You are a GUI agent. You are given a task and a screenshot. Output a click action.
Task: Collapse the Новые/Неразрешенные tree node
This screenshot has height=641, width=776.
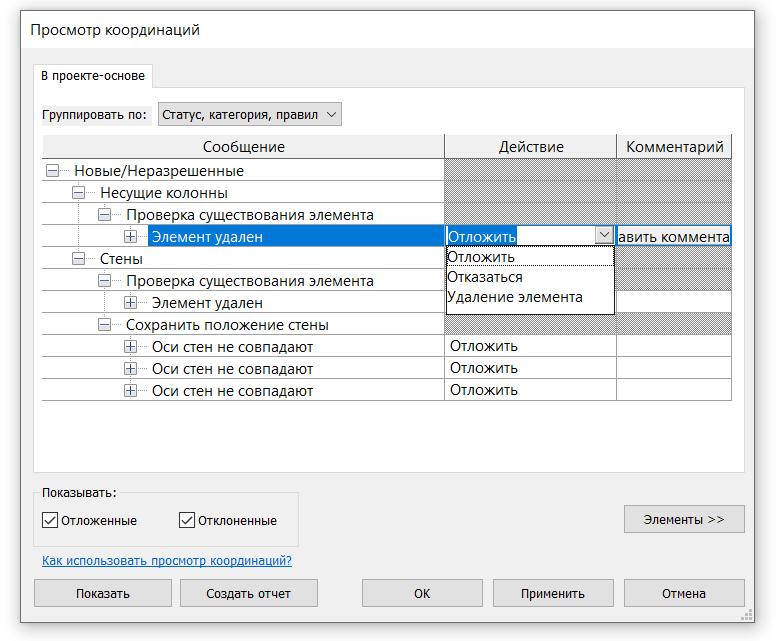pos(53,171)
